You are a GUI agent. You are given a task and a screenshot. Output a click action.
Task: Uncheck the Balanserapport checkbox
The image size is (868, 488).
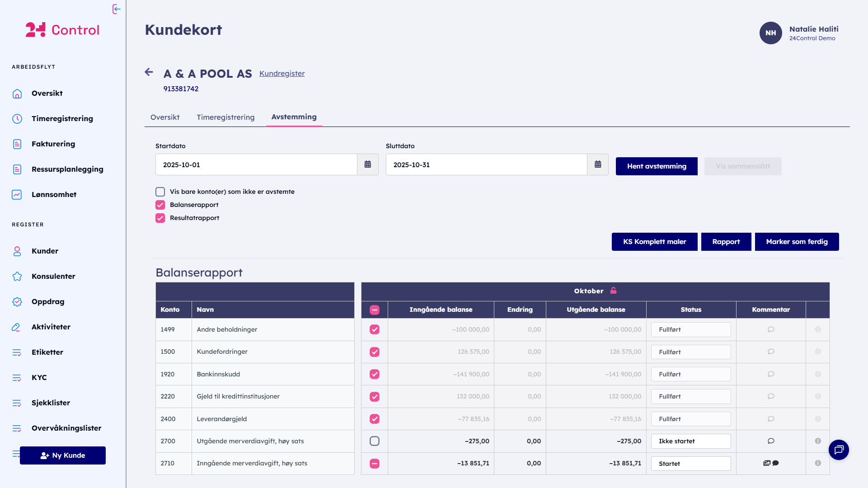(160, 205)
